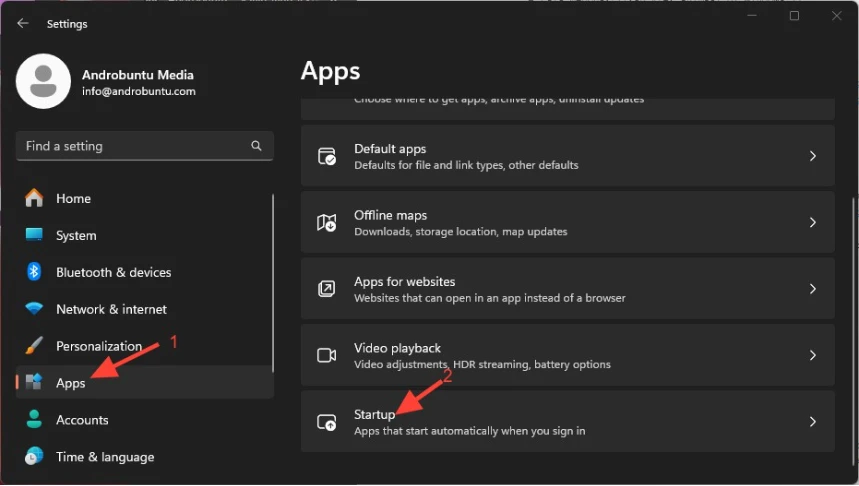Click the Androbuntu Media account name

(138, 75)
